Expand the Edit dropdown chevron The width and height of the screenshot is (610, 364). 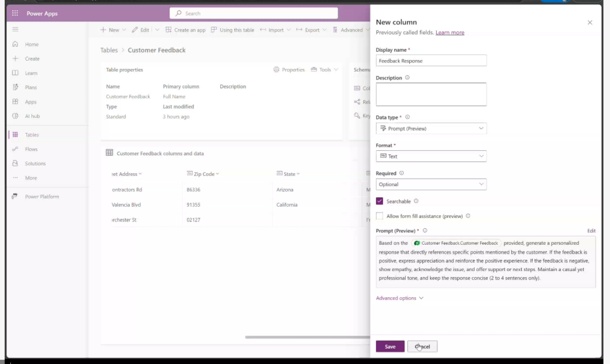pyautogui.click(x=157, y=30)
